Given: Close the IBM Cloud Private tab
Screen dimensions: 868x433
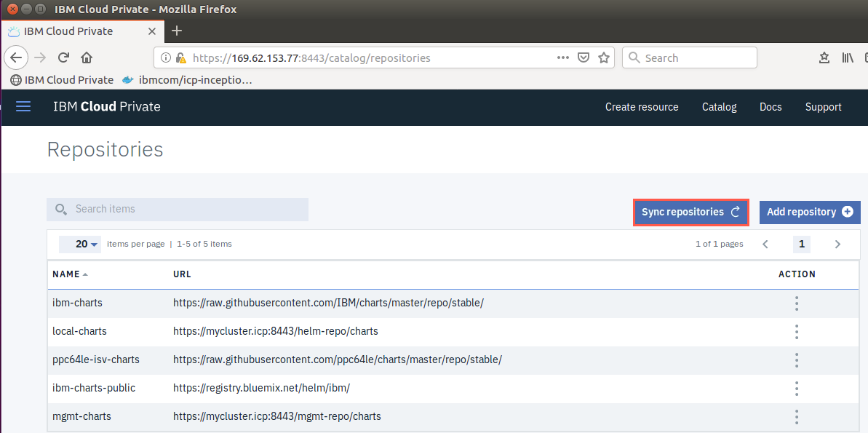Looking at the screenshot, I should pyautogui.click(x=151, y=31).
